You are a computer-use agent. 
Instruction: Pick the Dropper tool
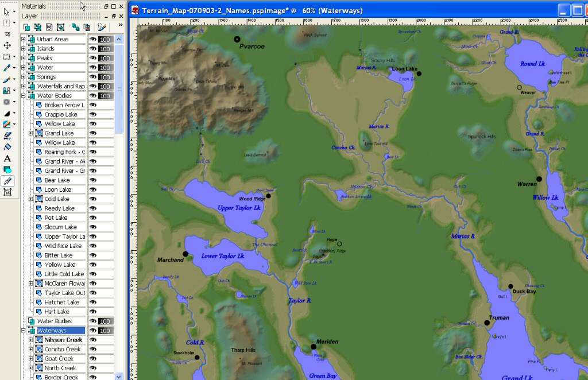pos(7,68)
